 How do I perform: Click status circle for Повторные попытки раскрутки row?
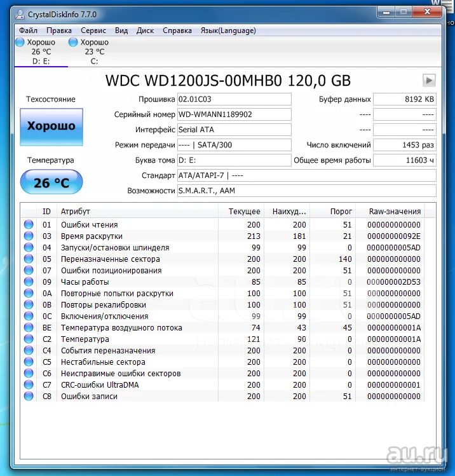pos(29,293)
